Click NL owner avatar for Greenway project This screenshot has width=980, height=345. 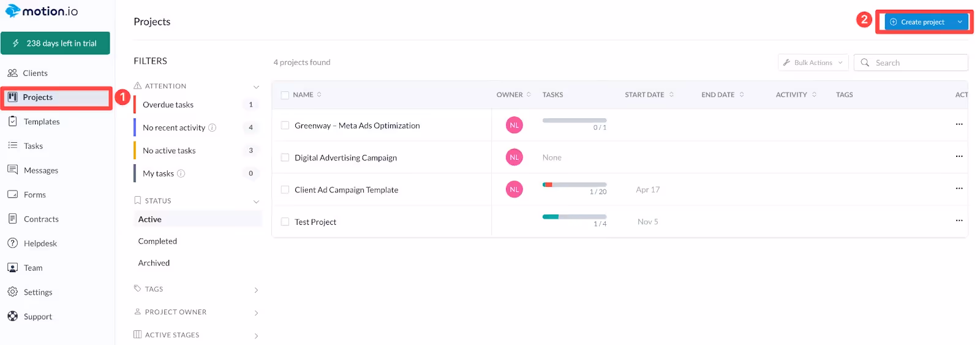coord(514,125)
